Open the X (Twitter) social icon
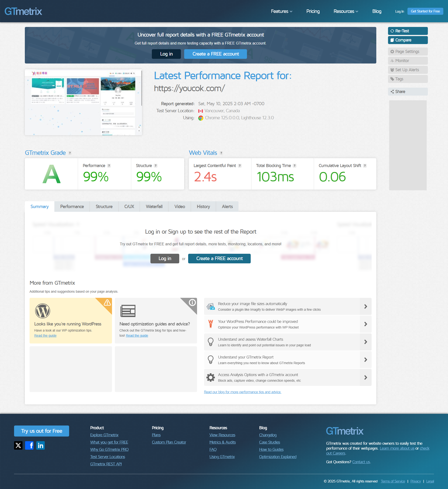The width and height of the screenshot is (448, 489). (x=18, y=445)
